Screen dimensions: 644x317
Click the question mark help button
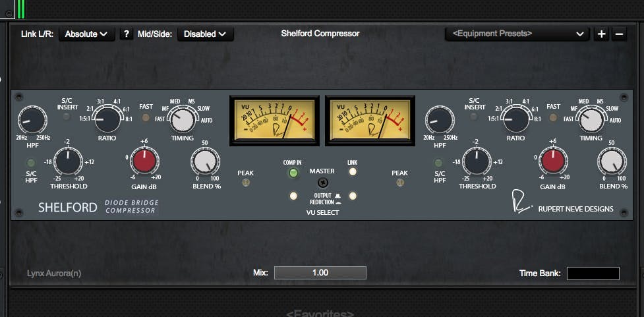tap(127, 34)
